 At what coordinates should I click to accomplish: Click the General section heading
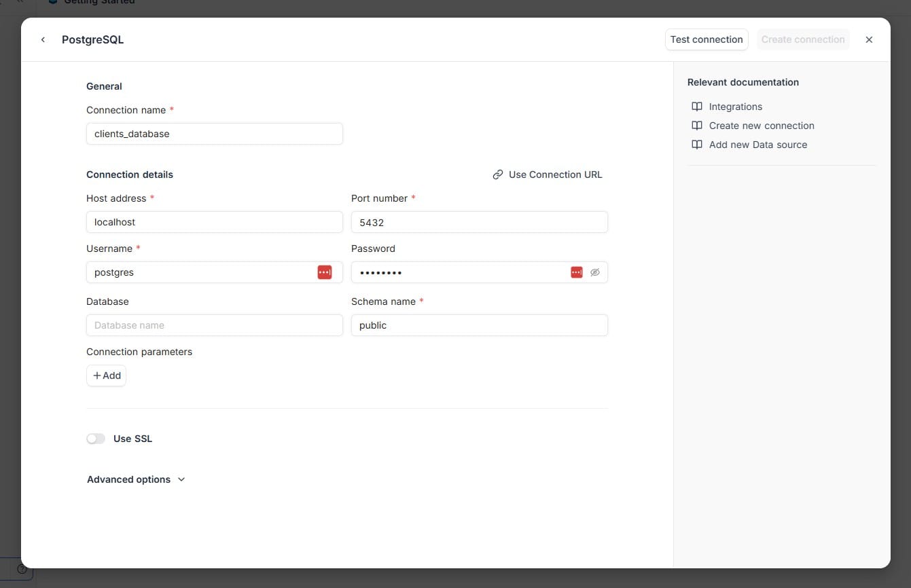[x=104, y=86]
